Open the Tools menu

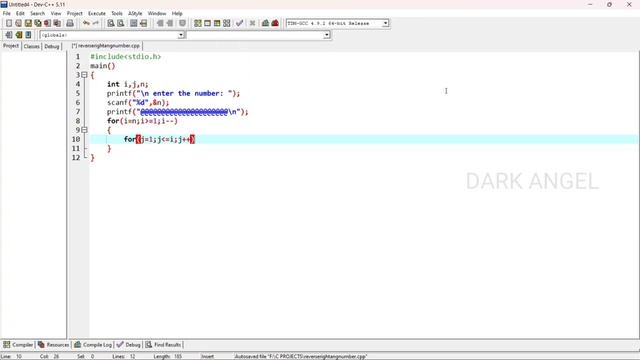[117, 13]
